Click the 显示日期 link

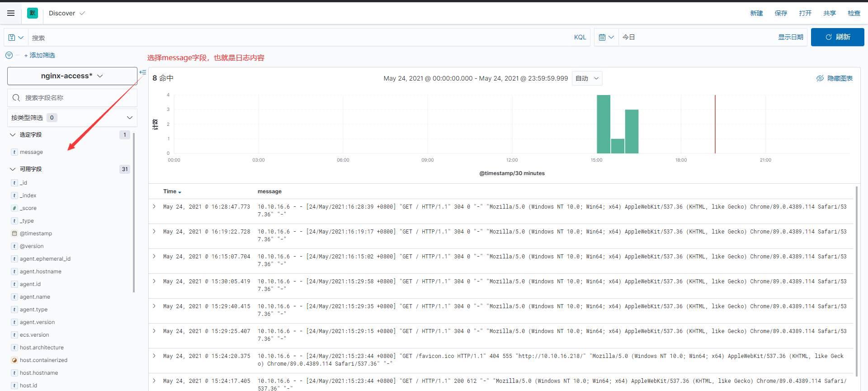790,38
